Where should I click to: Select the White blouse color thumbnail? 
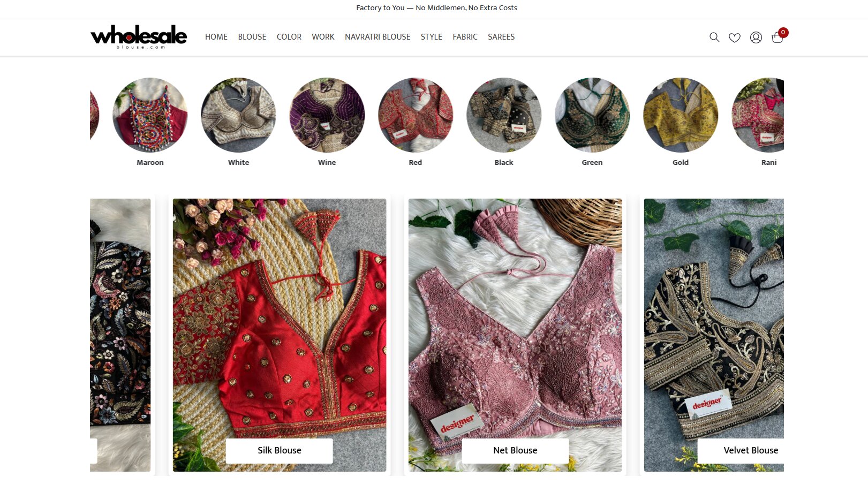pyautogui.click(x=238, y=115)
